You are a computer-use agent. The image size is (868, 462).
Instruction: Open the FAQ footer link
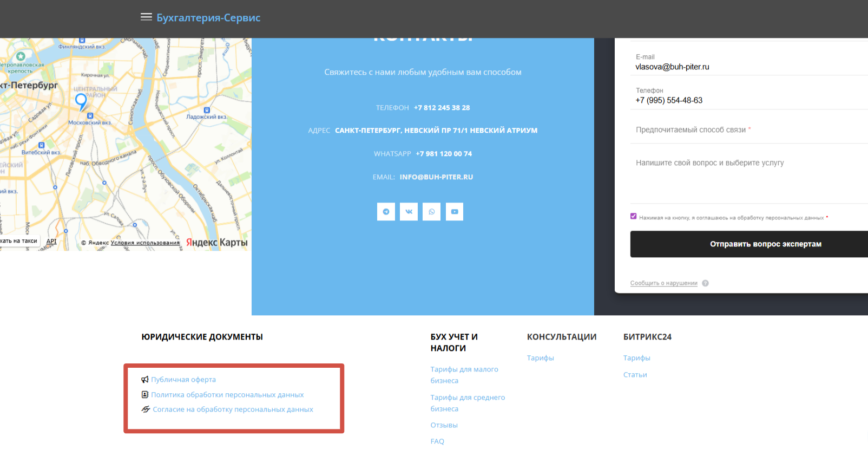pos(437,441)
